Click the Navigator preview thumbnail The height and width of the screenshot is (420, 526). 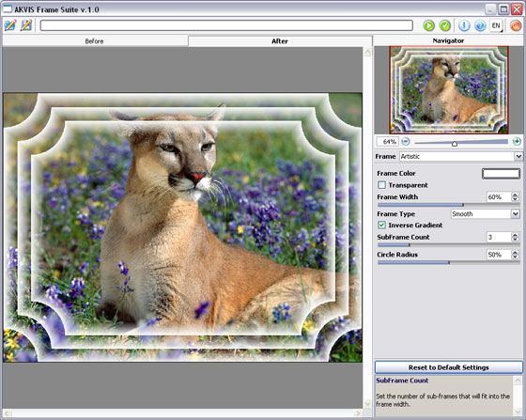click(449, 90)
